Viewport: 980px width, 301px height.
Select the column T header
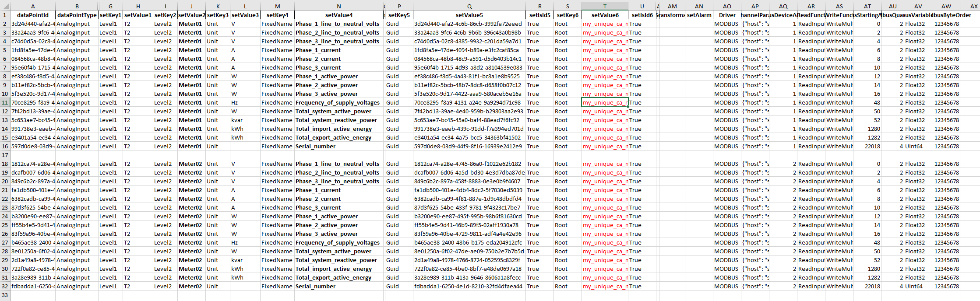pyautogui.click(x=605, y=6)
